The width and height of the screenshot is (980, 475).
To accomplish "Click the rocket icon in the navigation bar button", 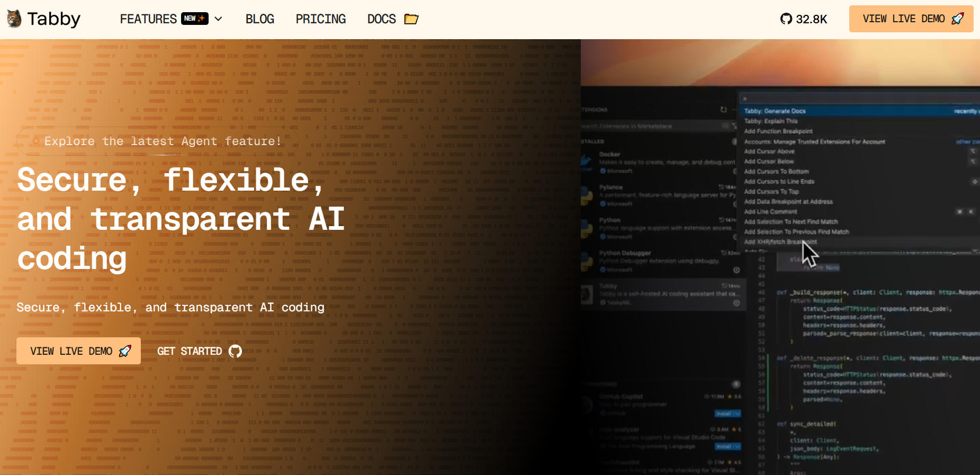I will click(957, 19).
